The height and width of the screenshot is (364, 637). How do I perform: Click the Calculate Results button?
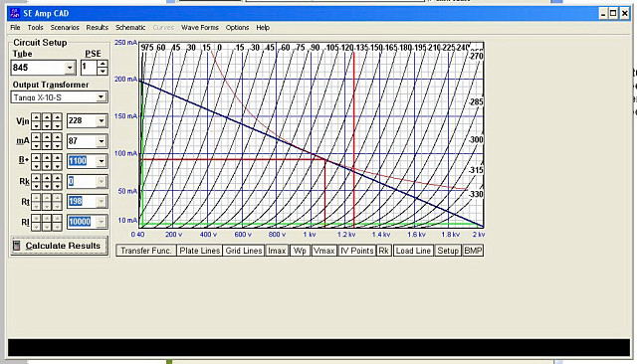point(60,246)
